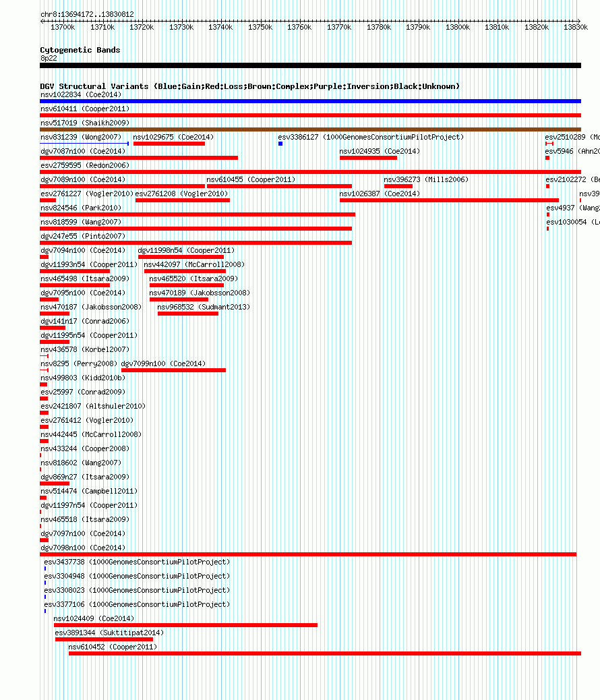
Task: Click the brown nsv517019 complex variant bar
Action: 310,129
